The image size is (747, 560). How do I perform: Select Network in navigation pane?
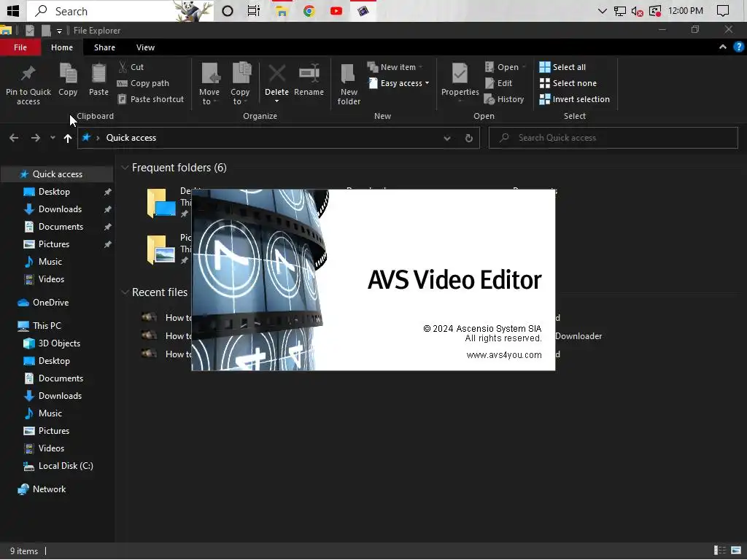tap(49, 489)
